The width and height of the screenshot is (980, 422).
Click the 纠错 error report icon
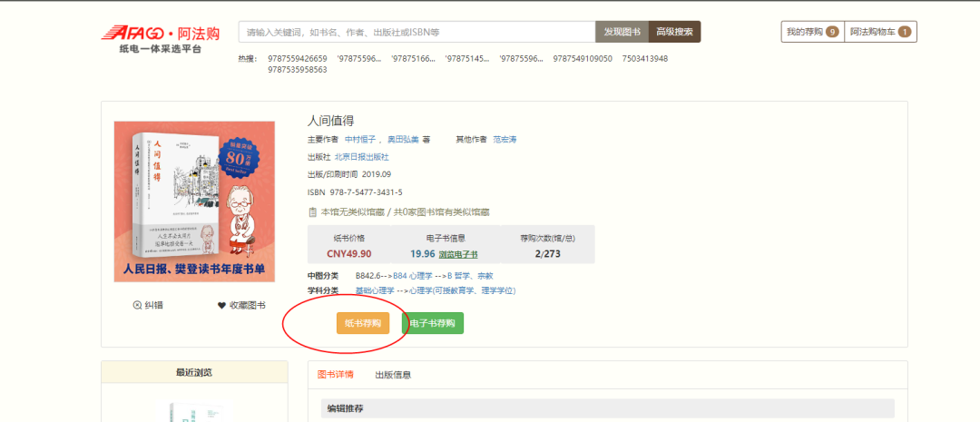(x=138, y=306)
